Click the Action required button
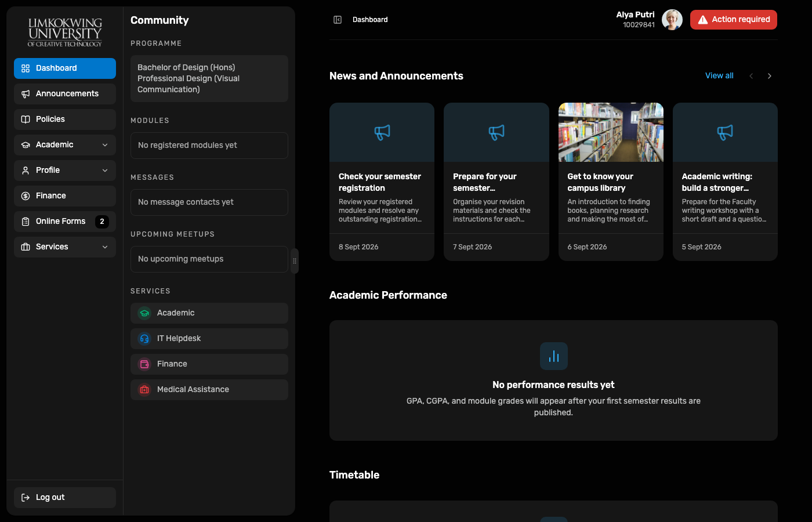812x522 pixels. coord(734,20)
